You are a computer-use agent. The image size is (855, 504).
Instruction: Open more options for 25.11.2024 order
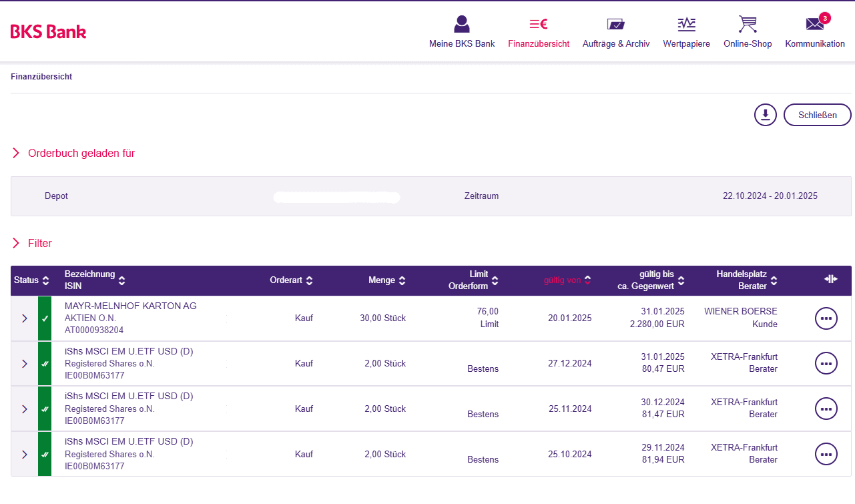point(826,409)
